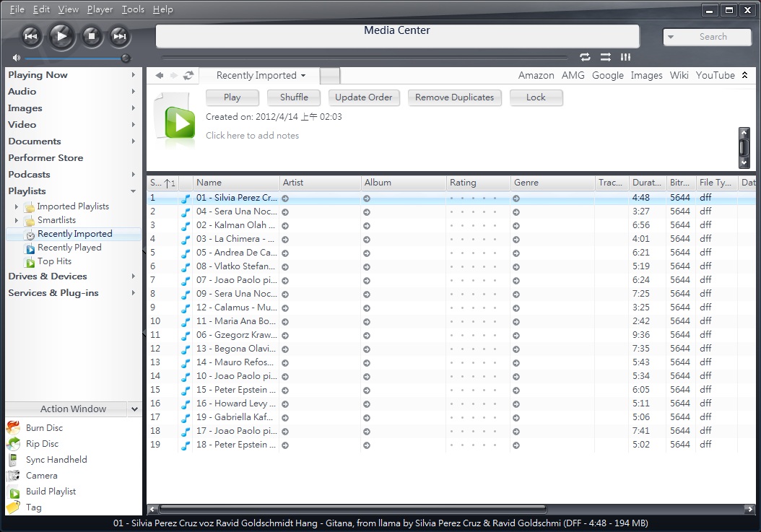The height and width of the screenshot is (532, 761).
Task: Open the Player menu
Action: click(100, 9)
